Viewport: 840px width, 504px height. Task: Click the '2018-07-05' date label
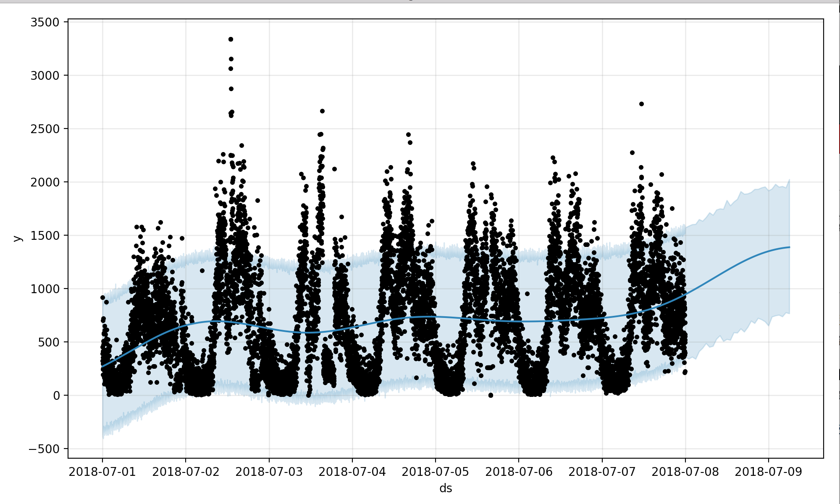435,472
